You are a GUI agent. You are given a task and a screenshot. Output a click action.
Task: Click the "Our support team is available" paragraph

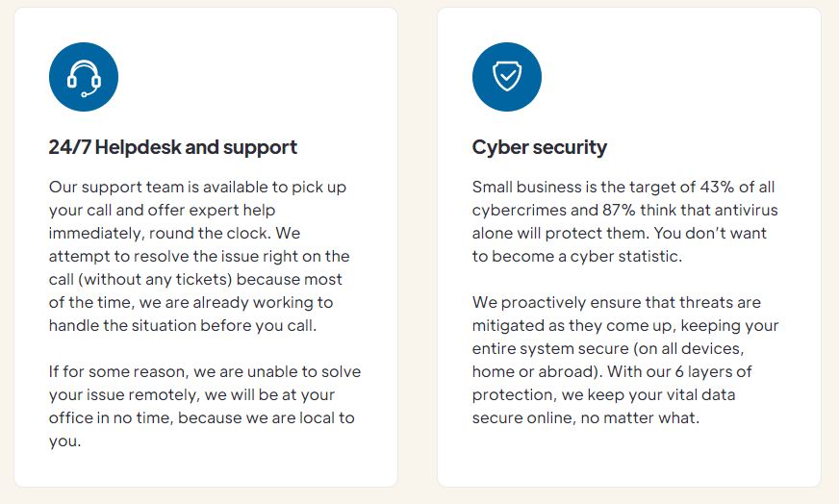coord(198,255)
